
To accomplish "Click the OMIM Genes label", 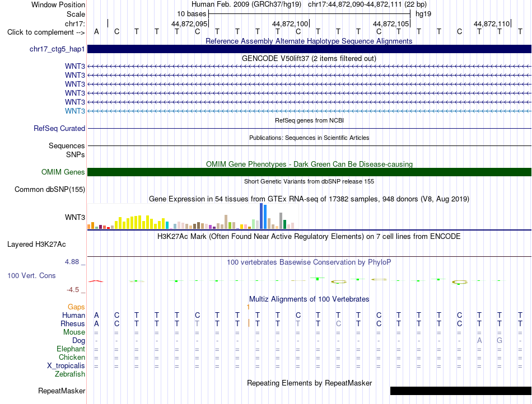I will click(63, 172).
